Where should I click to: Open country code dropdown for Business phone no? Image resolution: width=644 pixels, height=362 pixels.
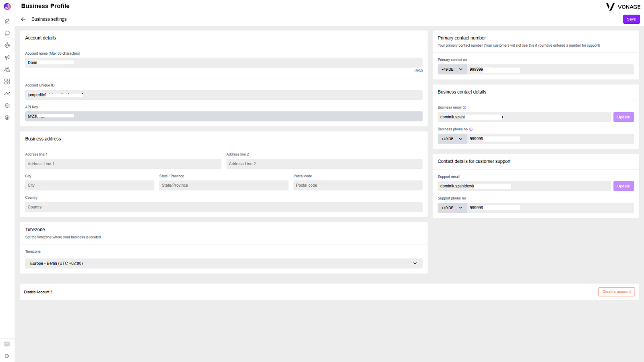[x=452, y=139]
